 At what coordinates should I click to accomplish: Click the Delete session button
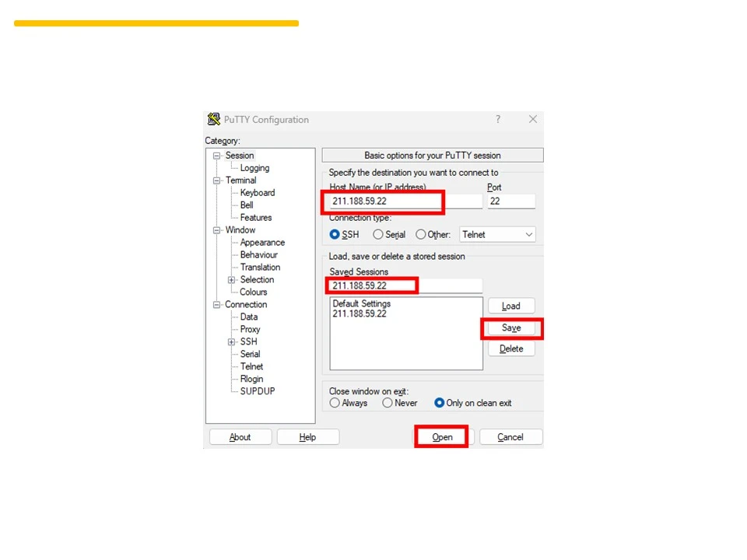511,348
